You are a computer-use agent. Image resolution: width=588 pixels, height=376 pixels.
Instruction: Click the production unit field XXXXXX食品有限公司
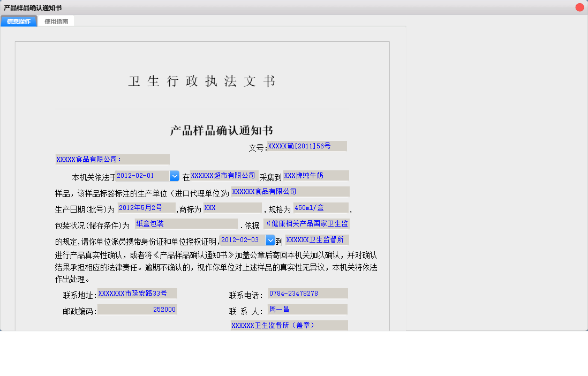[x=289, y=191]
